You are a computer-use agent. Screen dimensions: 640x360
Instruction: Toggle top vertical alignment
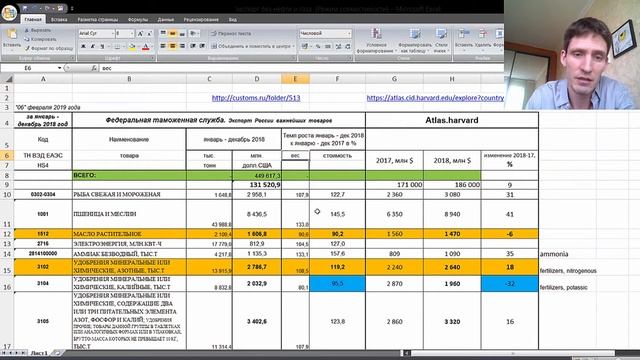pyautogui.click(x=163, y=33)
